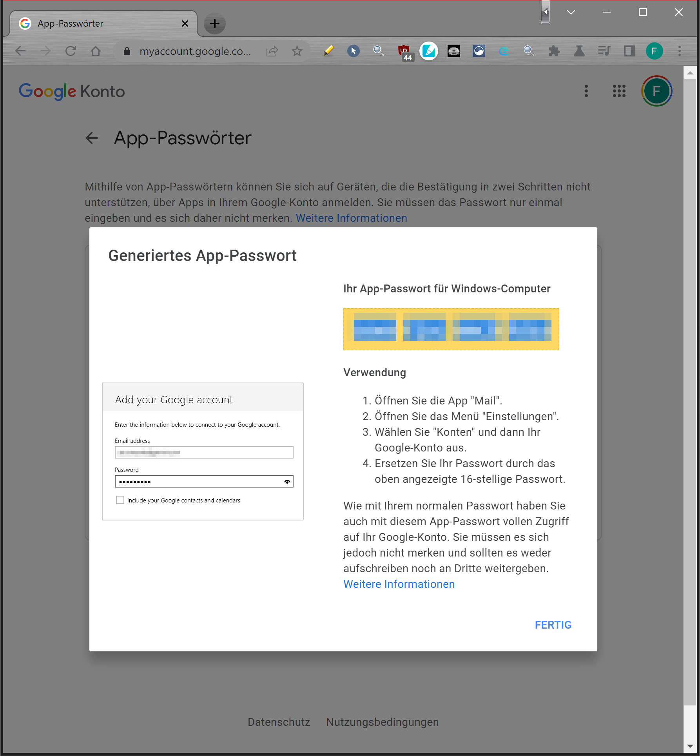Open Google account options three-dot menu
The height and width of the screenshot is (756, 700).
click(x=586, y=91)
